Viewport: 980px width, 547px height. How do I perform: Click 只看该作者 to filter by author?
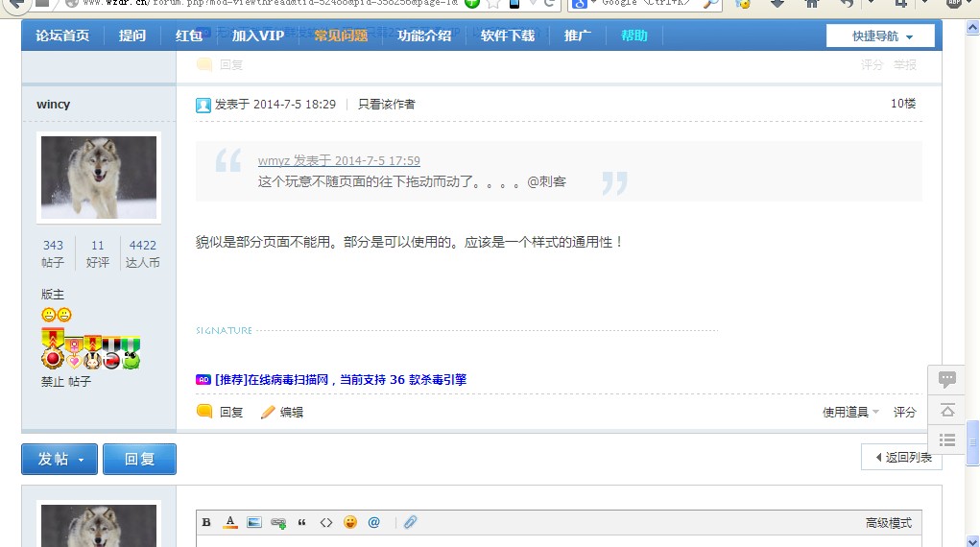(x=386, y=105)
